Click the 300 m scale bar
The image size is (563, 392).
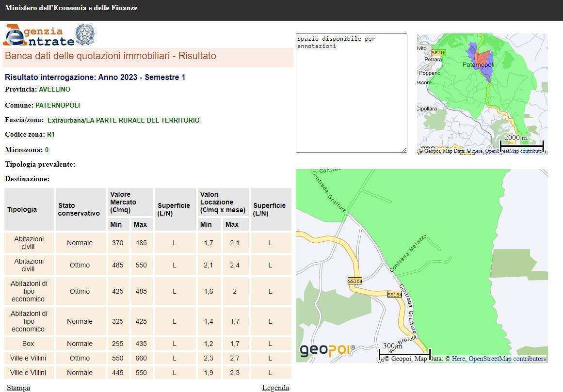coord(404,354)
